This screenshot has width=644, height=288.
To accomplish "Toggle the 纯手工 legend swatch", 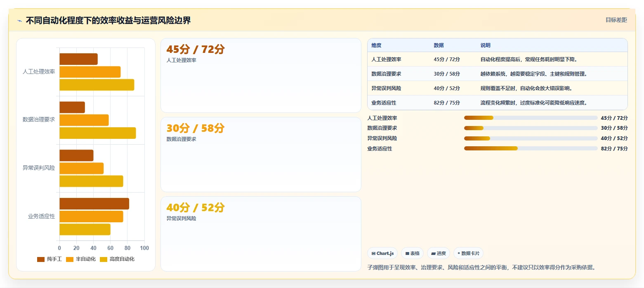I will point(41,259).
